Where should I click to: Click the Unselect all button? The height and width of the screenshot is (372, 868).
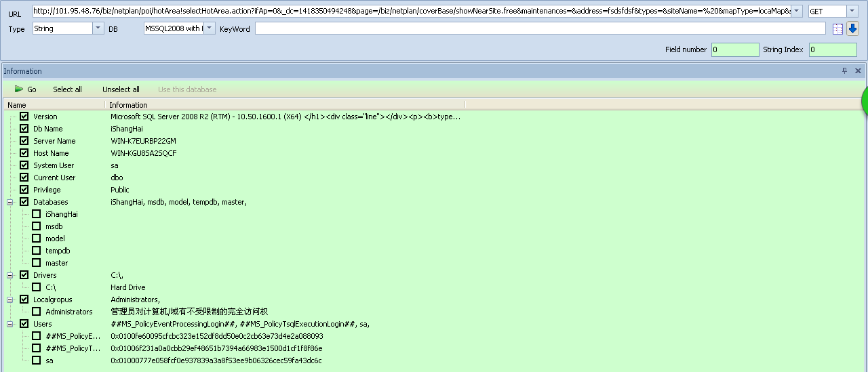coord(121,89)
